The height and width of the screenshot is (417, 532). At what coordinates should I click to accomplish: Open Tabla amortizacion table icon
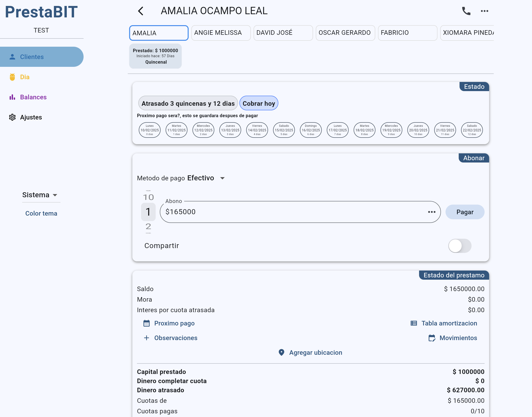(414, 323)
